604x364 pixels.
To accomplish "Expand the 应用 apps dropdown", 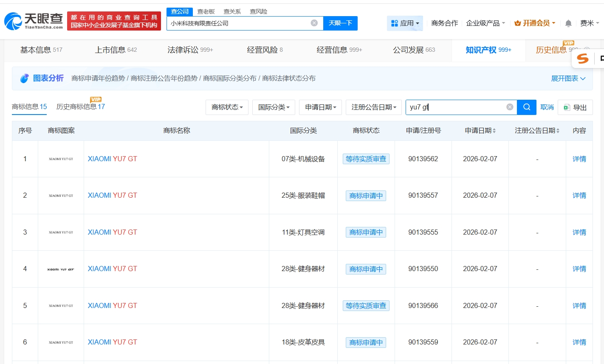I will pyautogui.click(x=405, y=23).
